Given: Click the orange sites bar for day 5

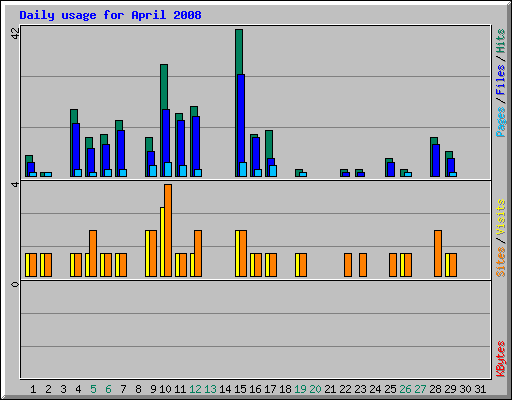Looking at the screenshot, I should (93, 253).
